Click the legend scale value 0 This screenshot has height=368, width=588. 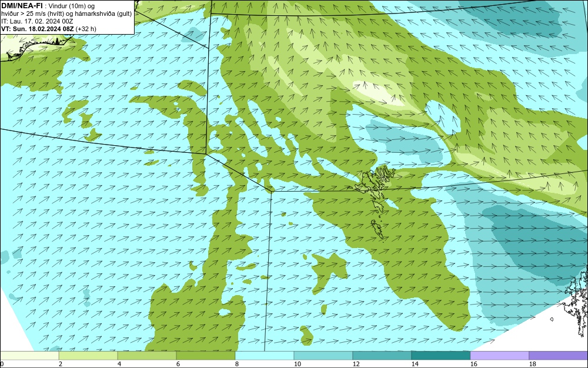(2, 364)
